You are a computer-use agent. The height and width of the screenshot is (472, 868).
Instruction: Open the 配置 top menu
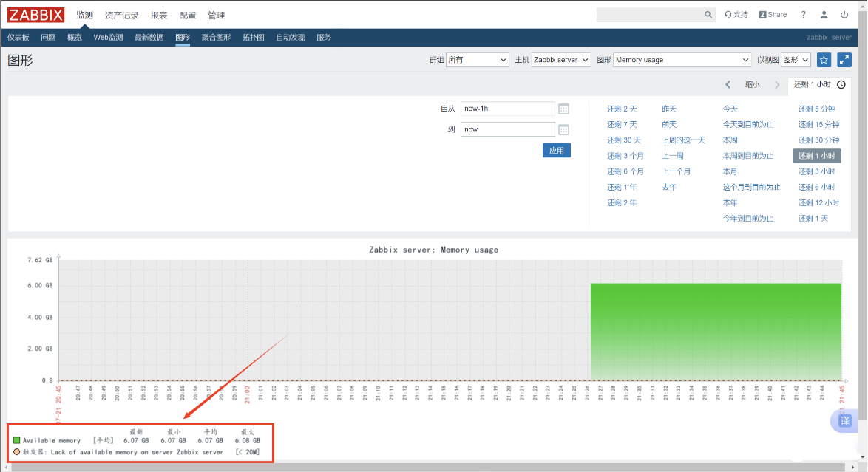[188, 15]
